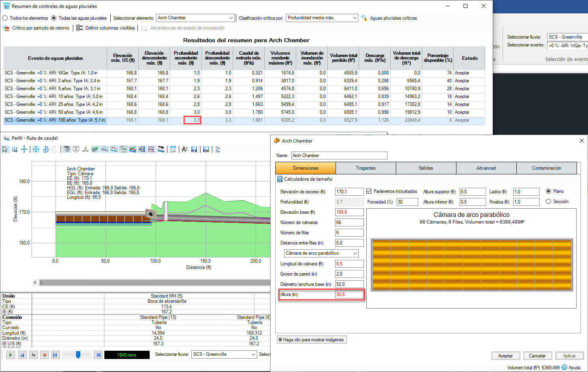Click the Aplicar button
The image size is (588, 372).
[569, 356]
